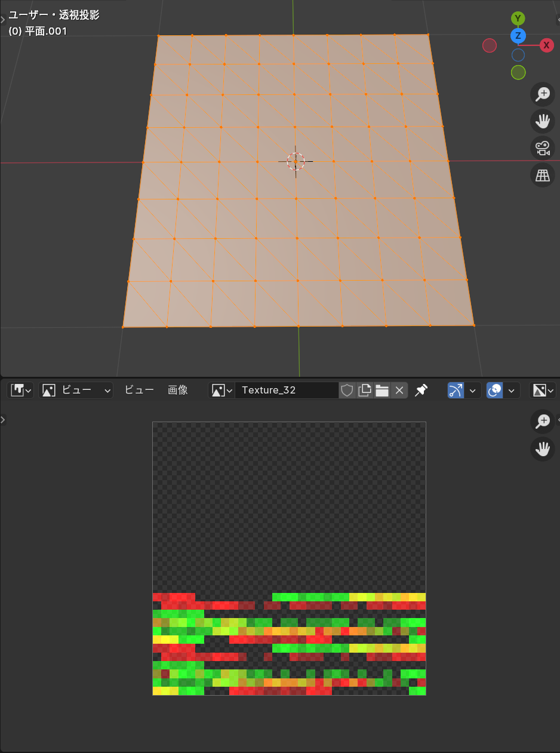Open the display channels dropdown
Viewport: 560px width, 753px height.
pos(543,390)
